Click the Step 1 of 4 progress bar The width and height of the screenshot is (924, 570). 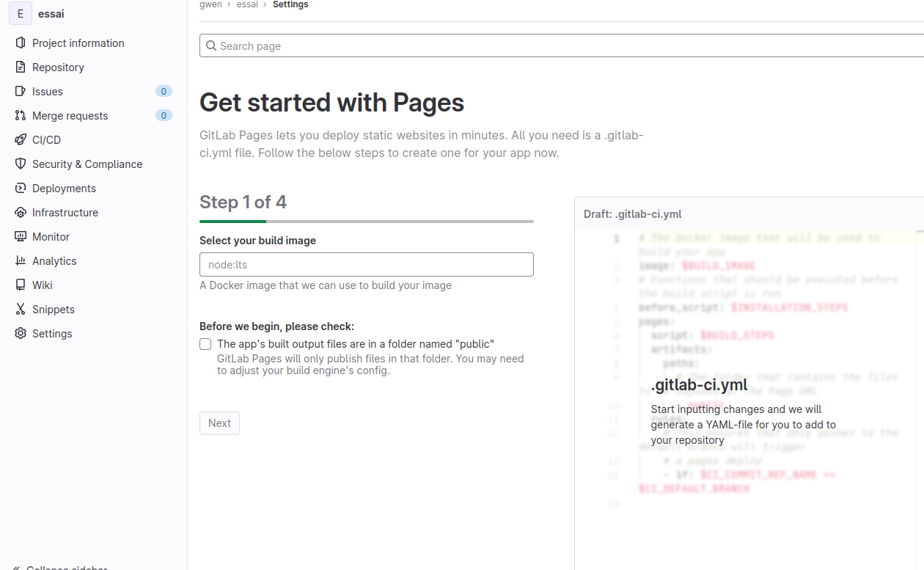(366, 221)
